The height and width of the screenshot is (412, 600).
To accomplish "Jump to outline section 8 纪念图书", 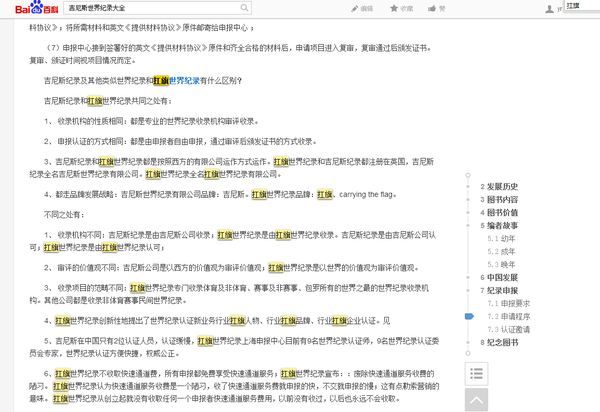I will (x=499, y=343).
